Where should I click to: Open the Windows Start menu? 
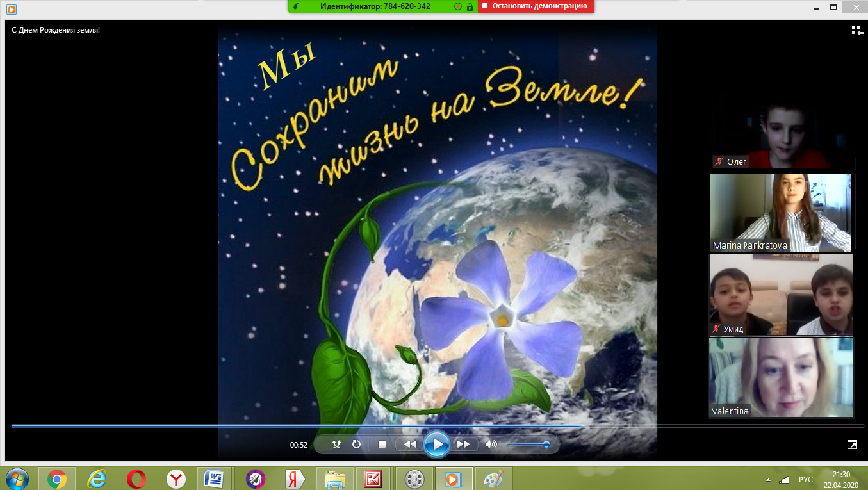17,478
